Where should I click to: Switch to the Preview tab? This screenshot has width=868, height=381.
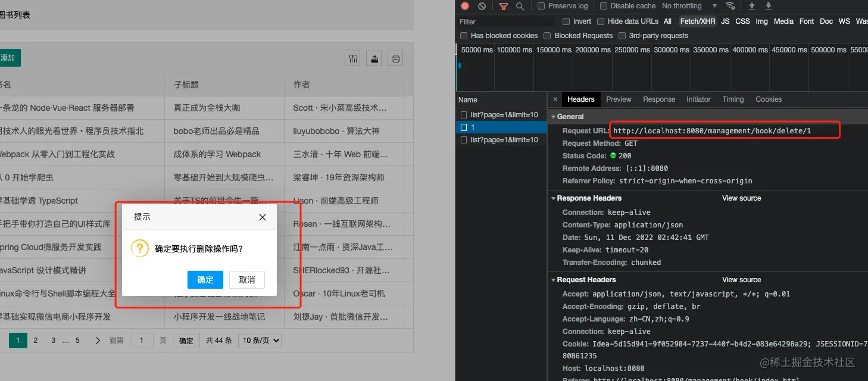click(x=619, y=99)
